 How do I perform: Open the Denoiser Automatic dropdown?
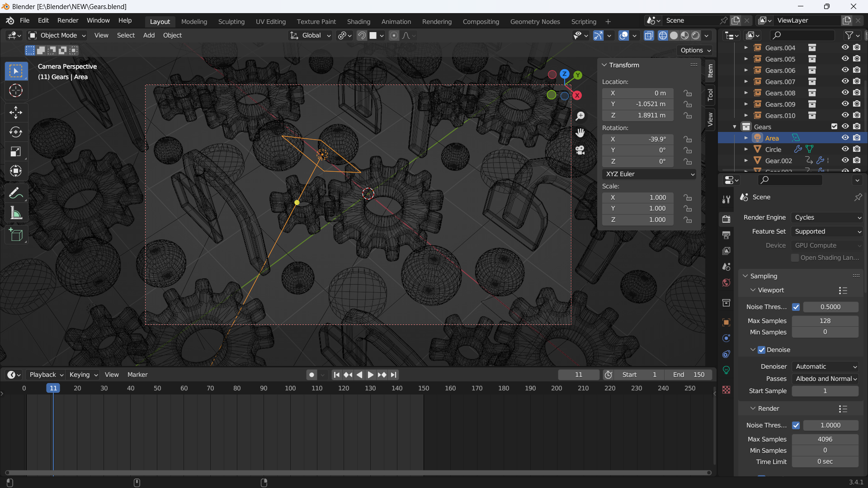tap(826, 366)
